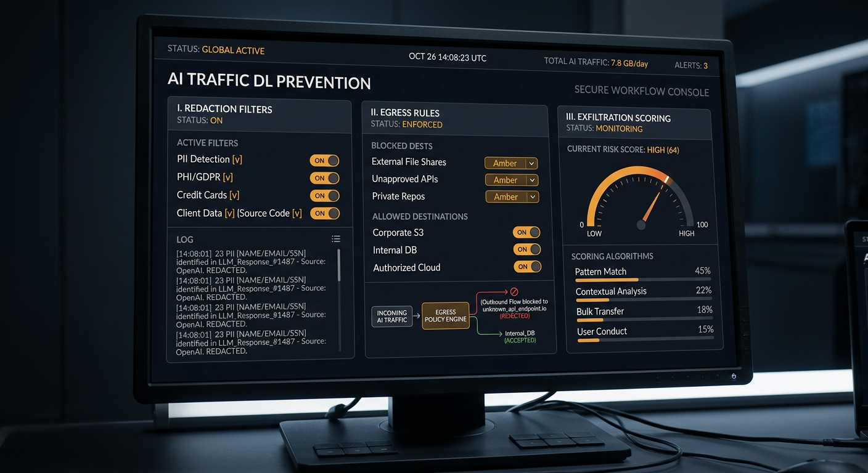
Task: Click the Bulk Transfer progress bar
Action: coord(644,319)
